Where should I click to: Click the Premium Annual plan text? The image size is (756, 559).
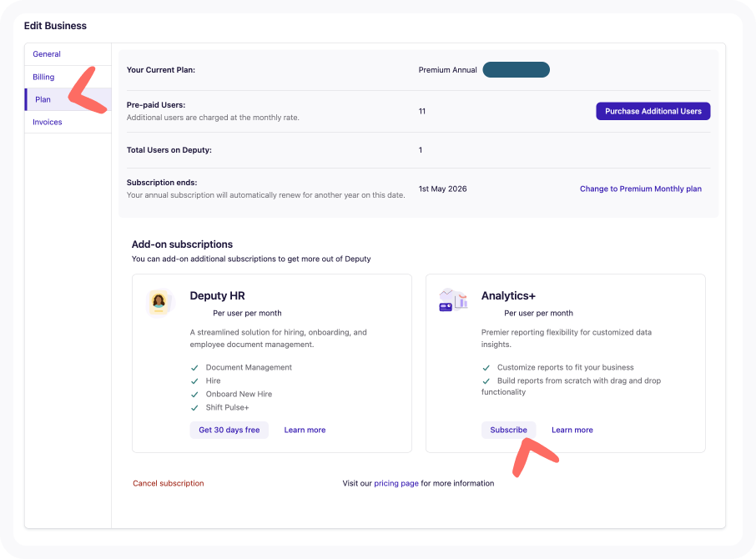pos(447,70)
